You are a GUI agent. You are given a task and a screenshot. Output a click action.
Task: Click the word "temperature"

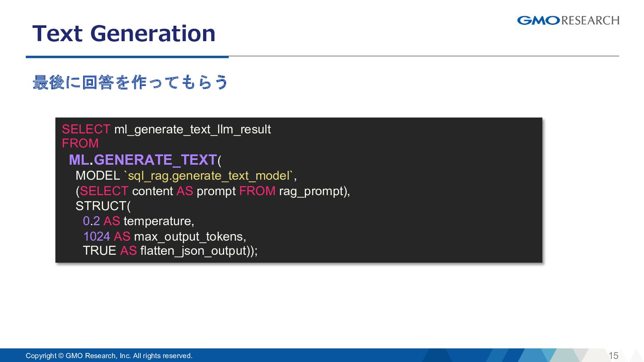[x=157, y=221]
